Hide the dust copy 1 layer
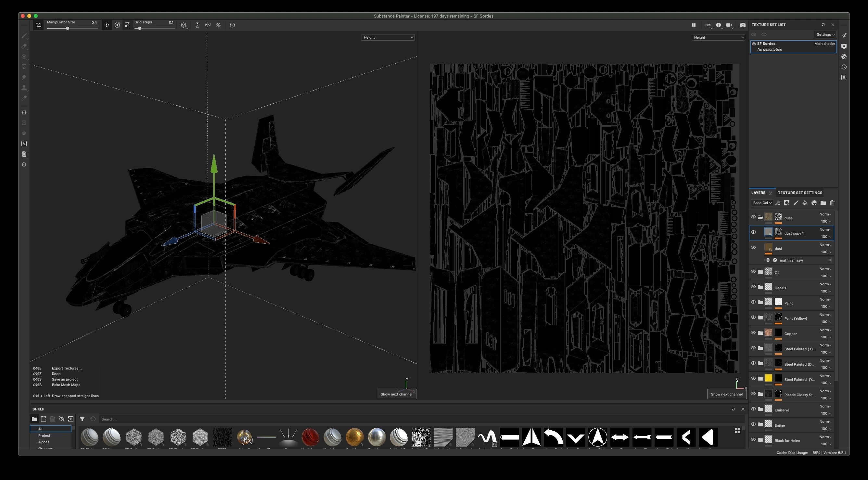The height and width of the screenshot is (480, 868). (753, 232)
